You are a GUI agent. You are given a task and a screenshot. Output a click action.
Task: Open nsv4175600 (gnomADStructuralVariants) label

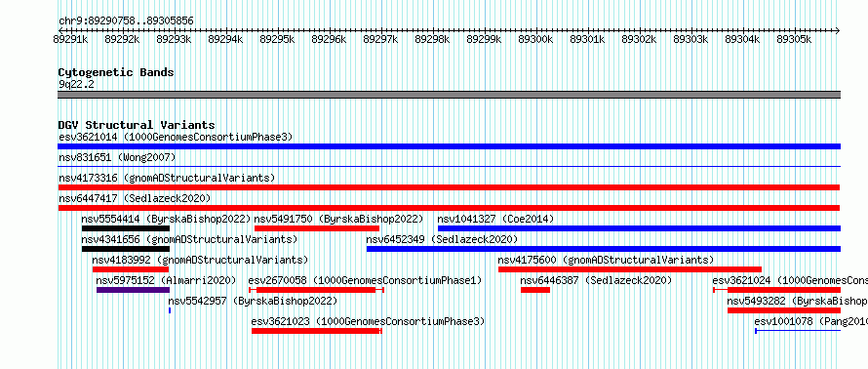607,260
